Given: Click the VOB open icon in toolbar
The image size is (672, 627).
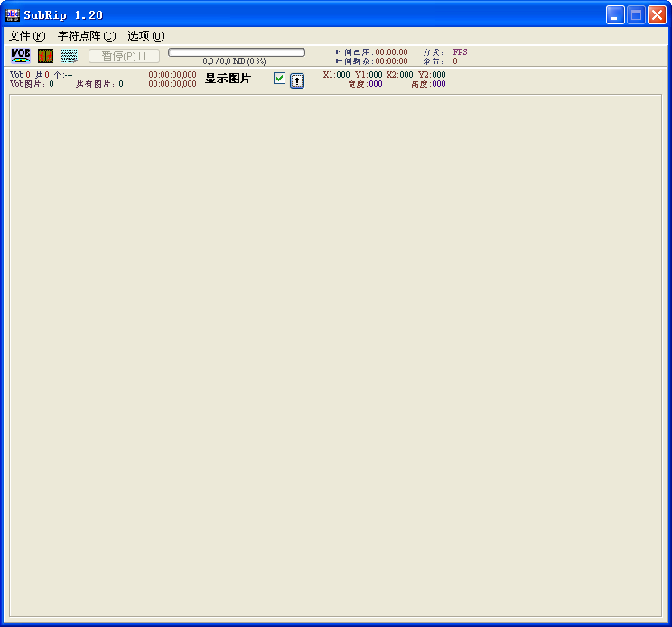Looking at the screenshot, I should 20,56.
